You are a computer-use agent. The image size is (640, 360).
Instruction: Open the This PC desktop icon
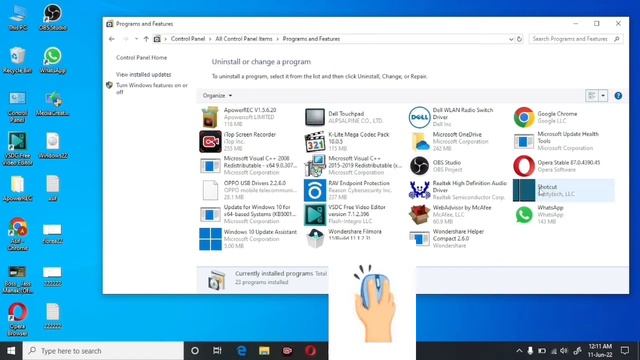18,18
